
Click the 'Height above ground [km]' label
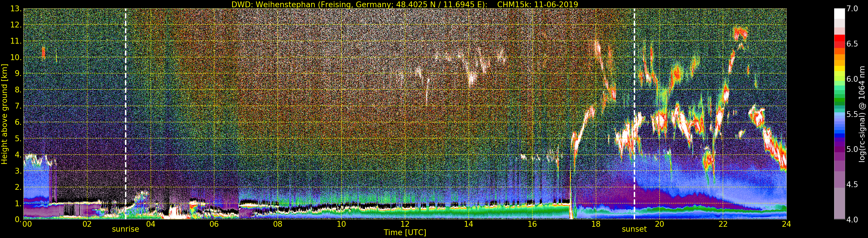click(4, 114)
